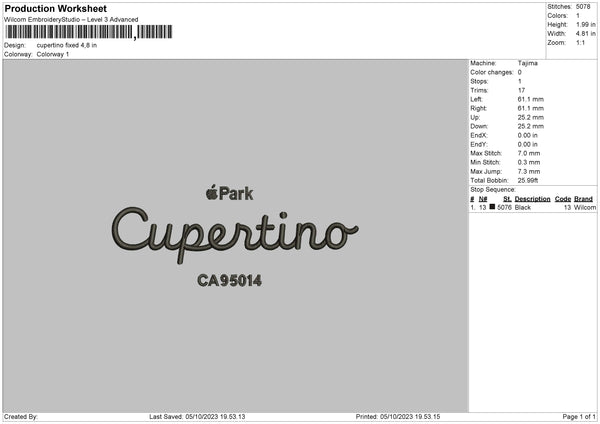
Task: Click the 'EndX:' label
Action: [x=479, y=135]
